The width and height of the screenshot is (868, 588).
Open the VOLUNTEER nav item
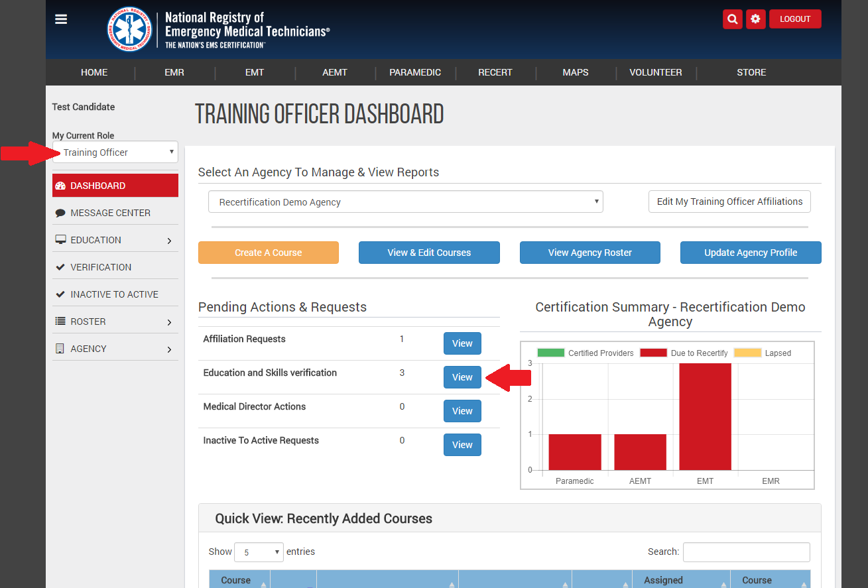tap(656, 72)
